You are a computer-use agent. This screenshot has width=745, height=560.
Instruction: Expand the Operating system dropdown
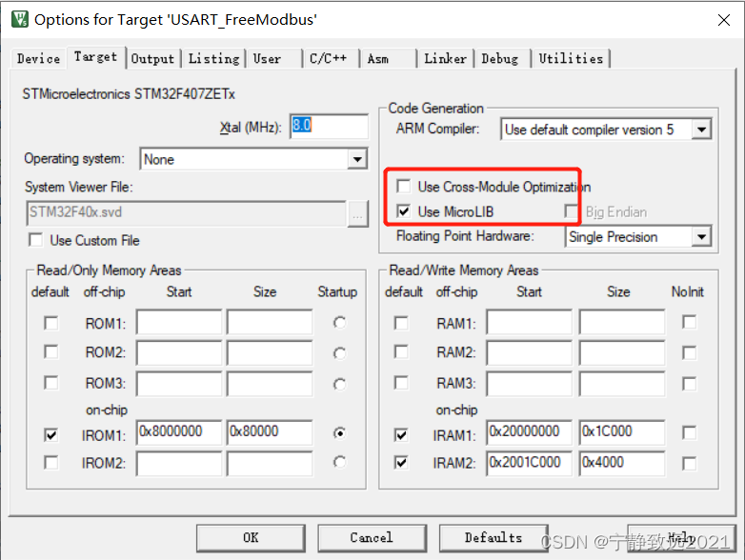click(x=357, y=159)
